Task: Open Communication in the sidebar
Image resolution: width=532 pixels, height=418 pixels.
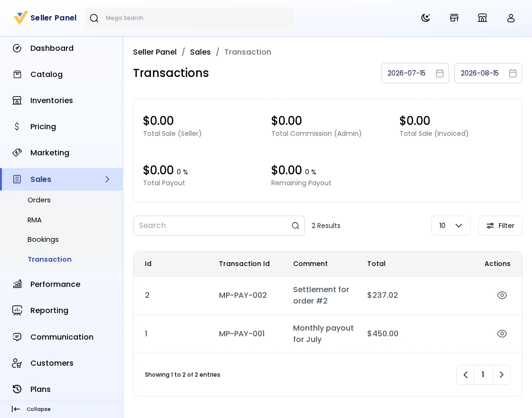Action: [x=61, y=337]
